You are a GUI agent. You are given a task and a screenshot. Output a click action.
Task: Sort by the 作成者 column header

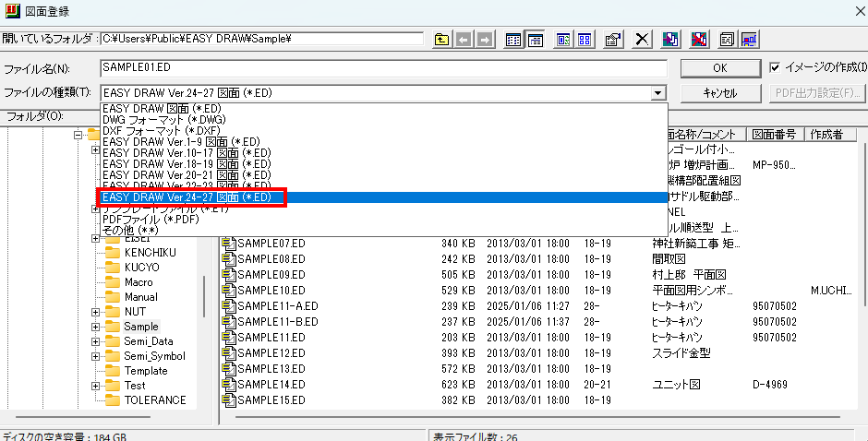[x=829, y=134]
